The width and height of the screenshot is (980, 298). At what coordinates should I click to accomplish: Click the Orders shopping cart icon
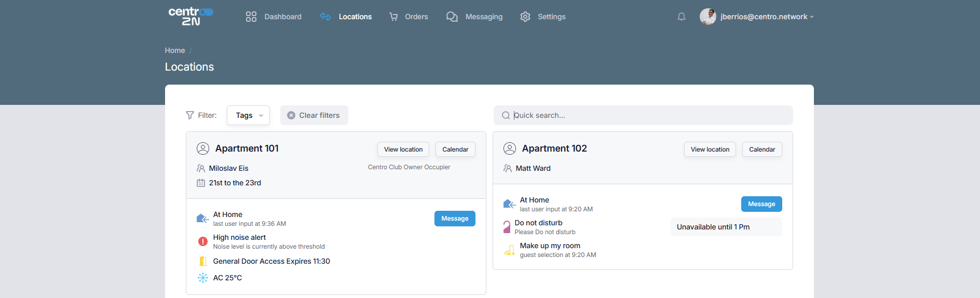pos(393,17)
